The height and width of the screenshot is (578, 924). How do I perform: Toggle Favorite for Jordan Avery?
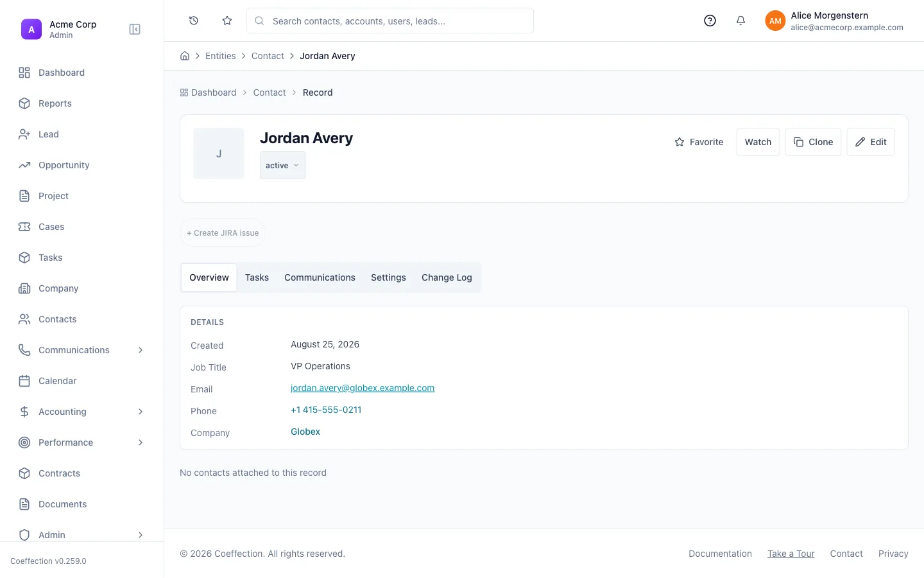[699, 142]
